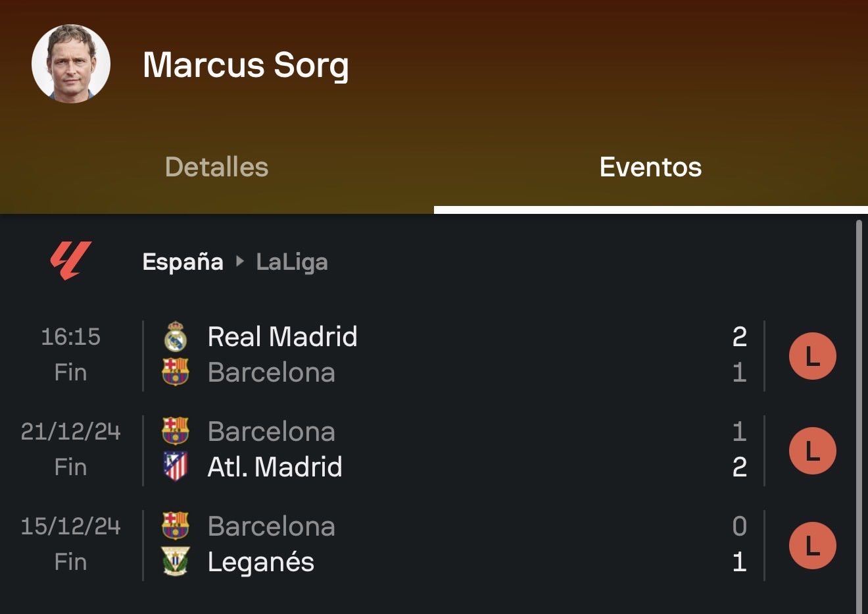Click the LaLiga league logo icon
This screenshot has width=868, height=614.
click(x=70, y=261)
